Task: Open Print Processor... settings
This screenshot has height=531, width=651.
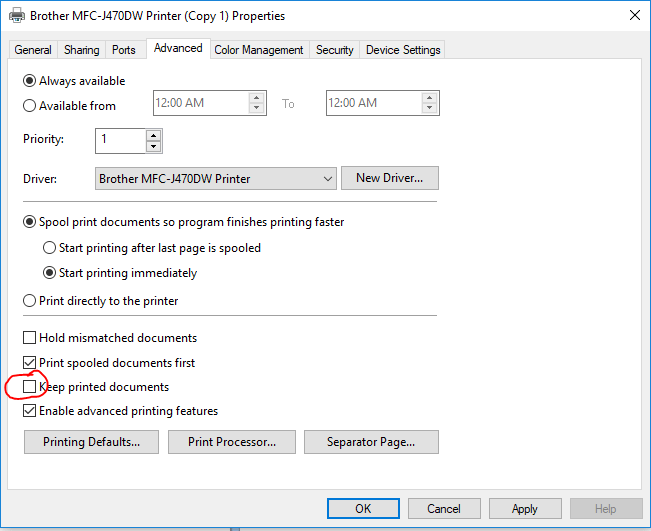Action: click(x=232, y=442)
